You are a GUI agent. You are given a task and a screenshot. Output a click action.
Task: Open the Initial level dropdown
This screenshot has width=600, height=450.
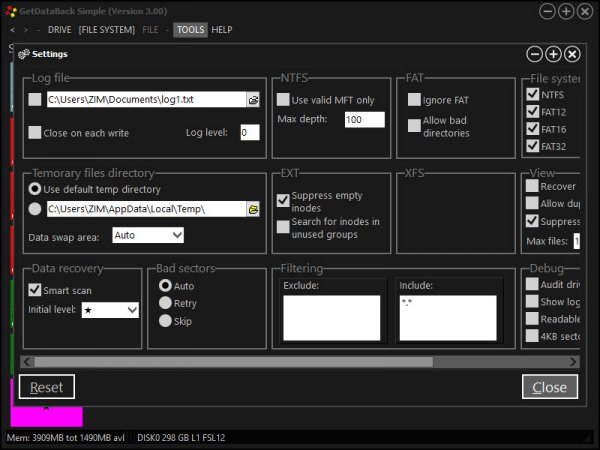(110, 310)
